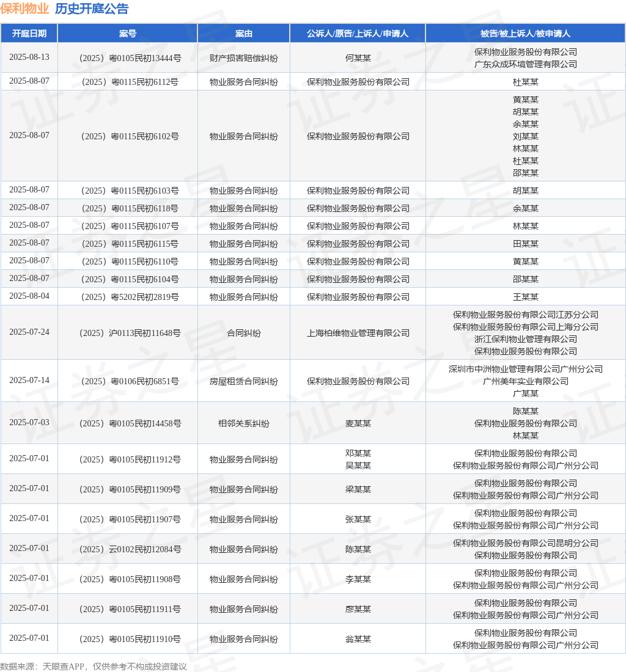Click defendant 广东众成环境管理有限公司
626x672 pixels.
point(525,64)
